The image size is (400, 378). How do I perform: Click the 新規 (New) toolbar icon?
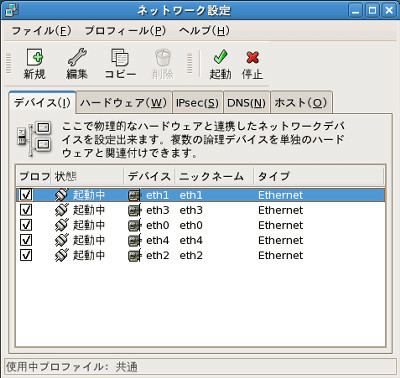[35, 57]
